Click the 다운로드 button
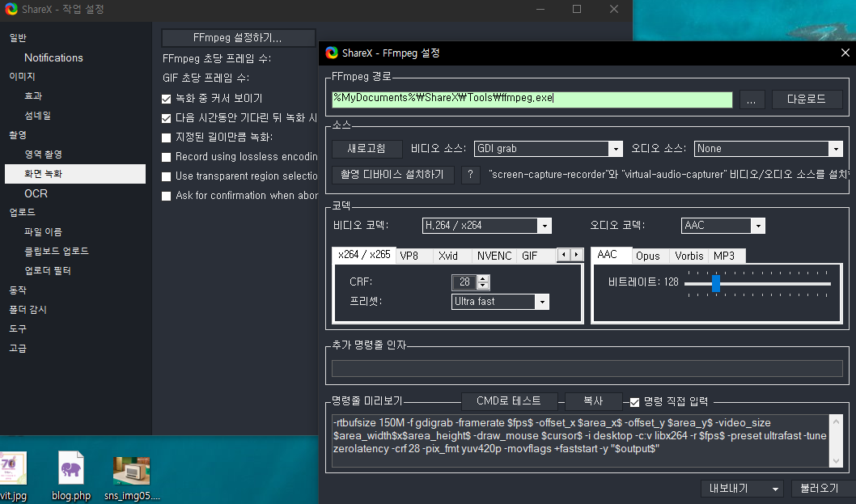856x504 pixels. (x=807, y=100)
